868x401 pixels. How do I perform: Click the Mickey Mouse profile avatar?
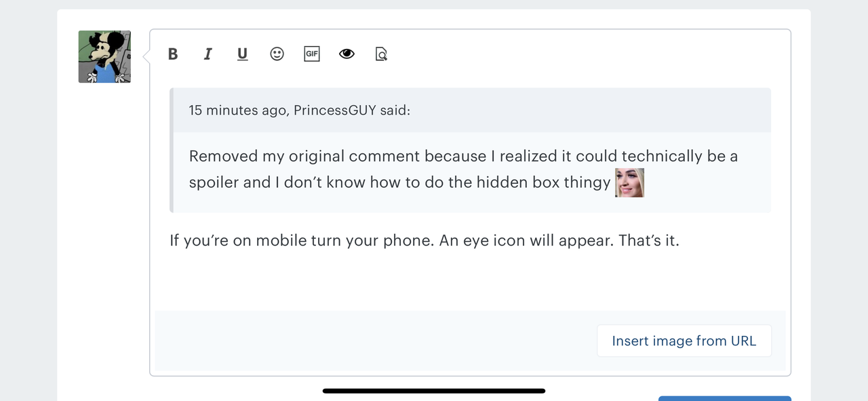tap(104, 57)
